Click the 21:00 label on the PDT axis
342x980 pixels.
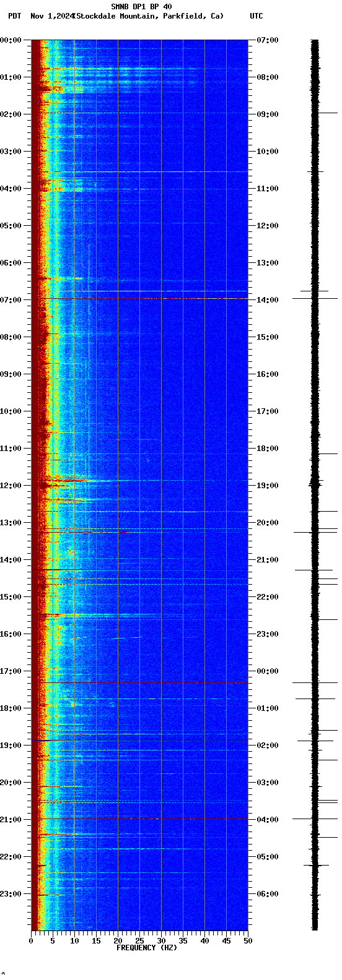(11, 820)
